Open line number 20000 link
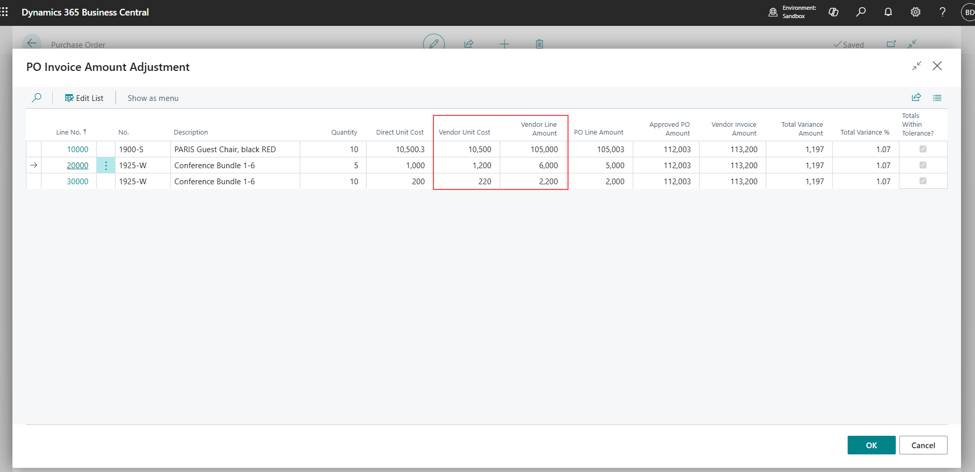The image size is (975, 472). (78, 165)
